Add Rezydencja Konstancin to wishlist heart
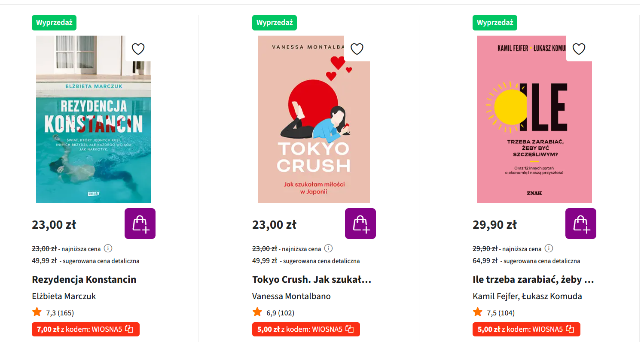Screen dimensions: 644x342 [138, 49]
